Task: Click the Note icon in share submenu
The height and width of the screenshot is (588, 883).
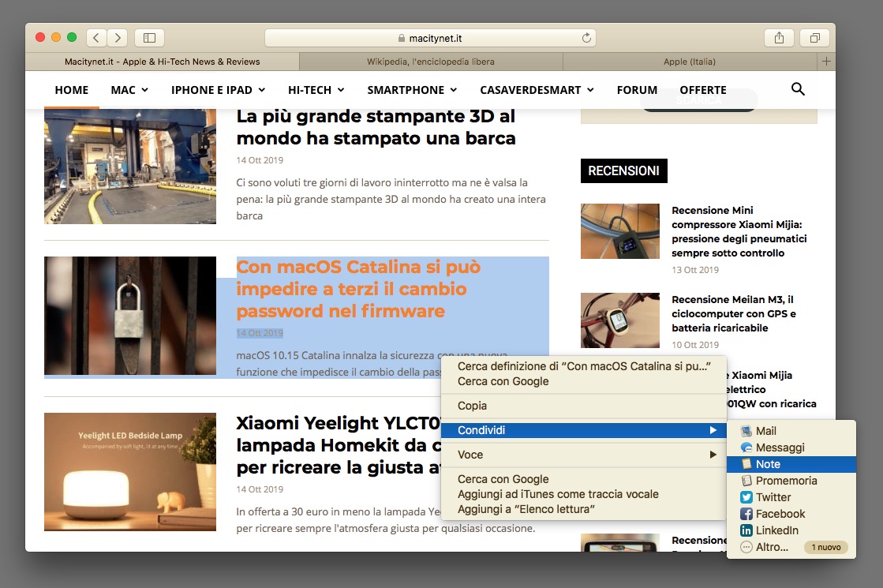Action: tap(746, 464)
